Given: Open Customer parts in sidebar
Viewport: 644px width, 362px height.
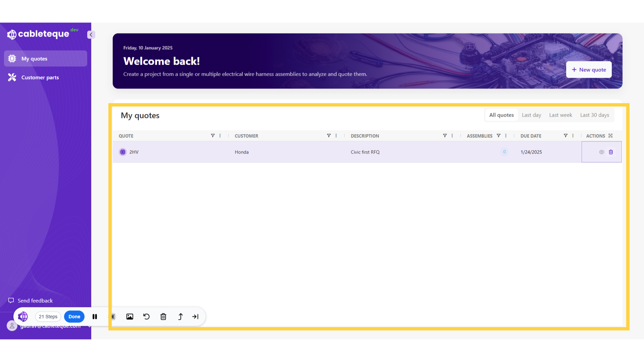Looking at the screenshot, I should click(x=40, y=77).
